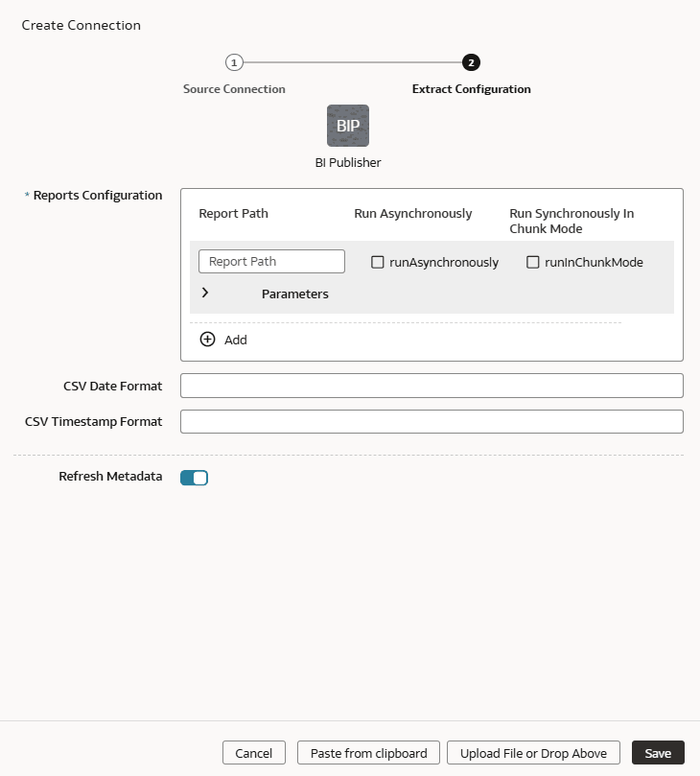Click the Add row action in Reports Configuration
The image size is (700, 776).
coord(222,339)
